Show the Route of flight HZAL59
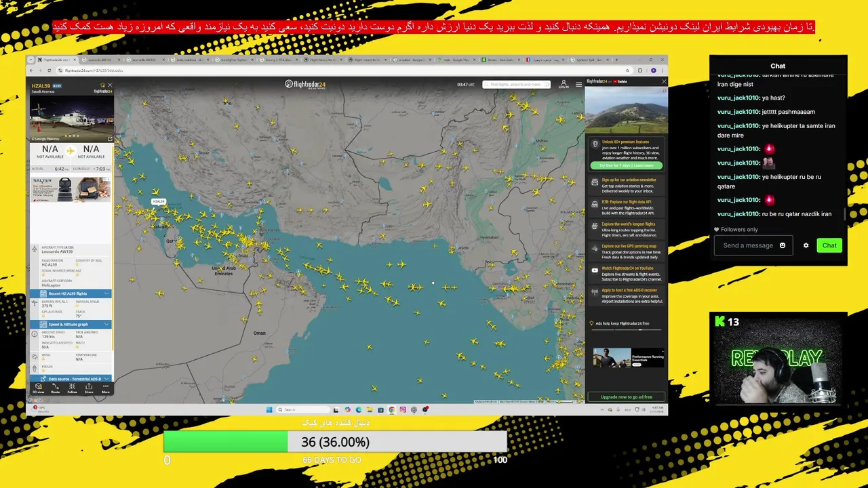 pyautogui.click(x=56, y=388)
